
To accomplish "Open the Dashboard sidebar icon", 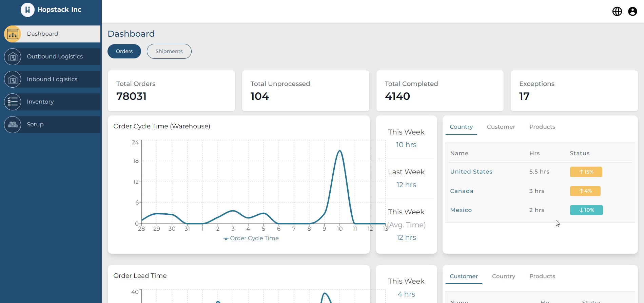I will click(13, 34).
